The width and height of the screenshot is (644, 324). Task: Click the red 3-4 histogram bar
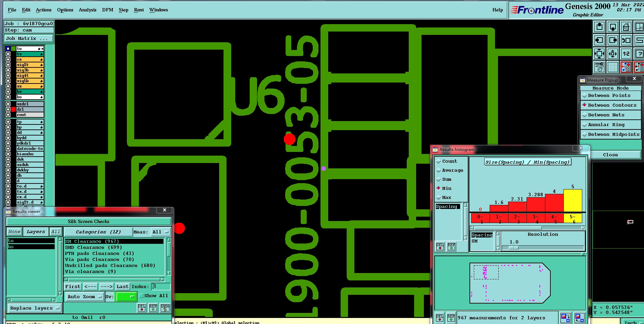536,205
